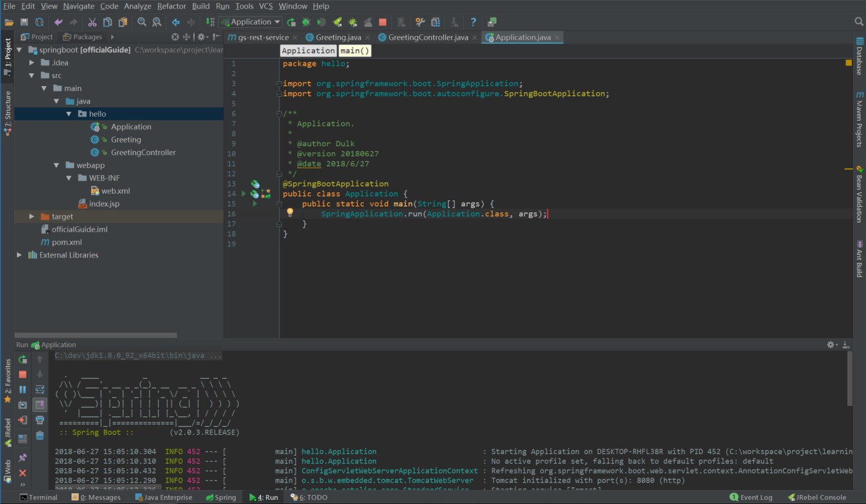866x504 pixels.
Task: Click the main() breadcrumb
Action: [354, 51]
